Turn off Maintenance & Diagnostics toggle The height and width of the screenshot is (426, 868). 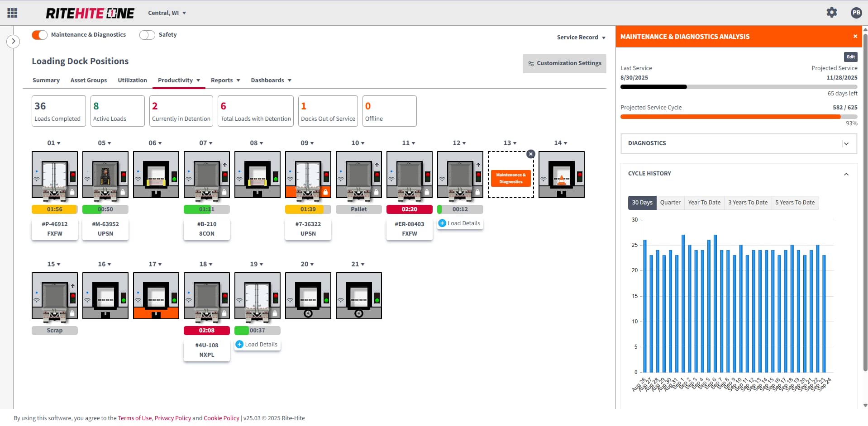pyautogui.click(x=39, y=35)
